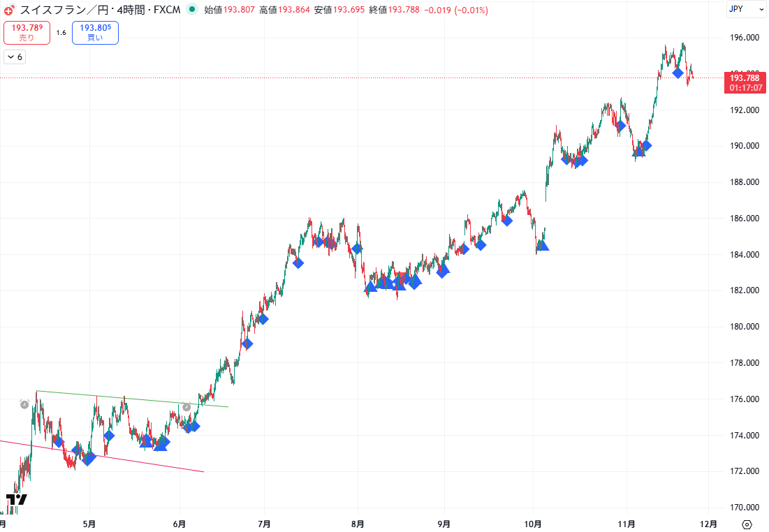
Task: Click the red current price label 193.788
Action: pos(745,78)
